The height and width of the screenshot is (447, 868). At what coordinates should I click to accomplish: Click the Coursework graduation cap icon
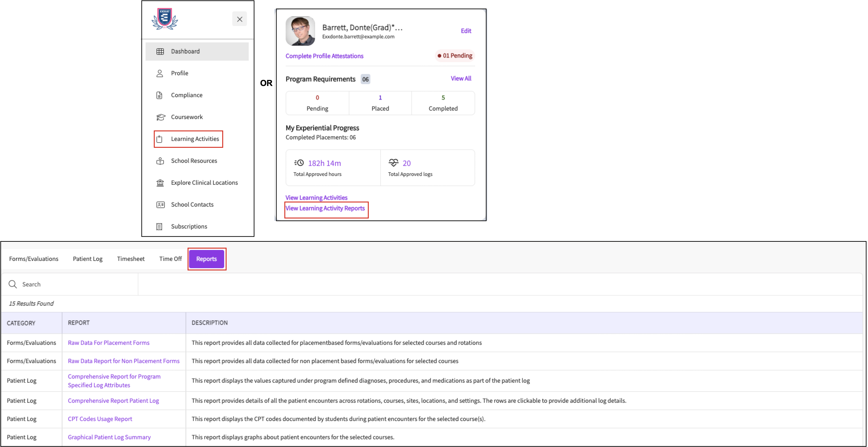point(160,117)
